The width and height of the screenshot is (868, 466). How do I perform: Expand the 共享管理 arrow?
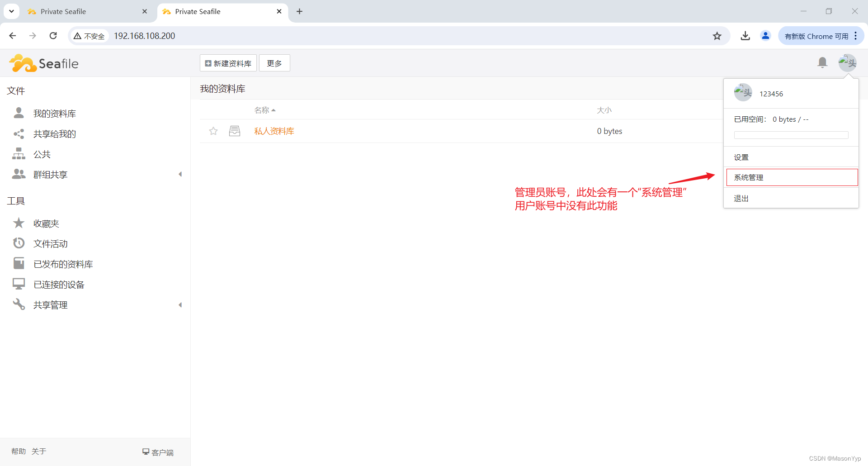[x=180, y=305]
